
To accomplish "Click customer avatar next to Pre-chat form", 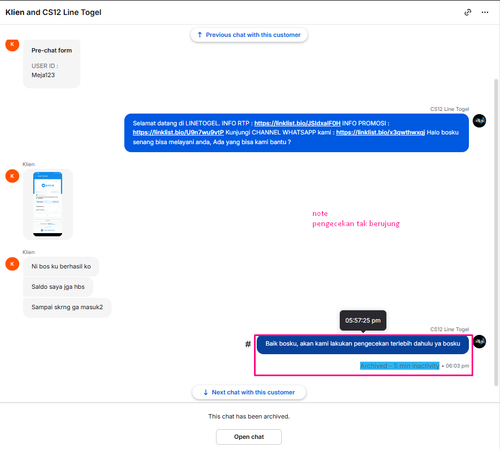I will coord(12,45).
